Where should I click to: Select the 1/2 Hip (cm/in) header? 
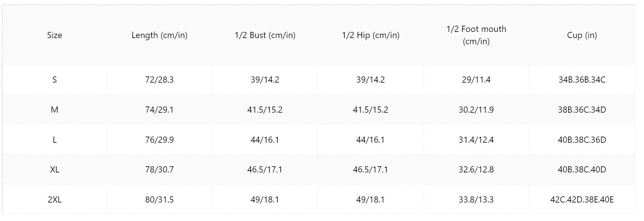tap(371, 35)
